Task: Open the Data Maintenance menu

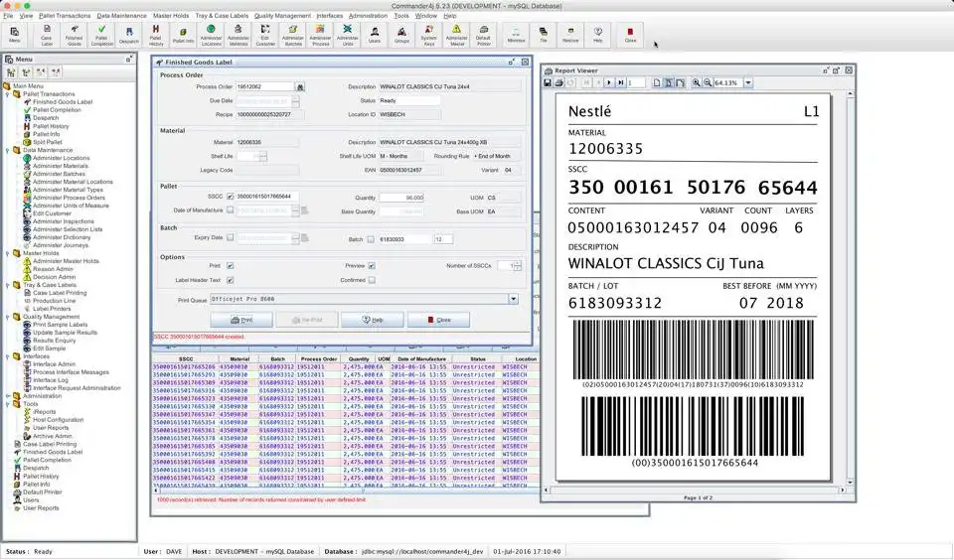Action: tap(121, 16)
